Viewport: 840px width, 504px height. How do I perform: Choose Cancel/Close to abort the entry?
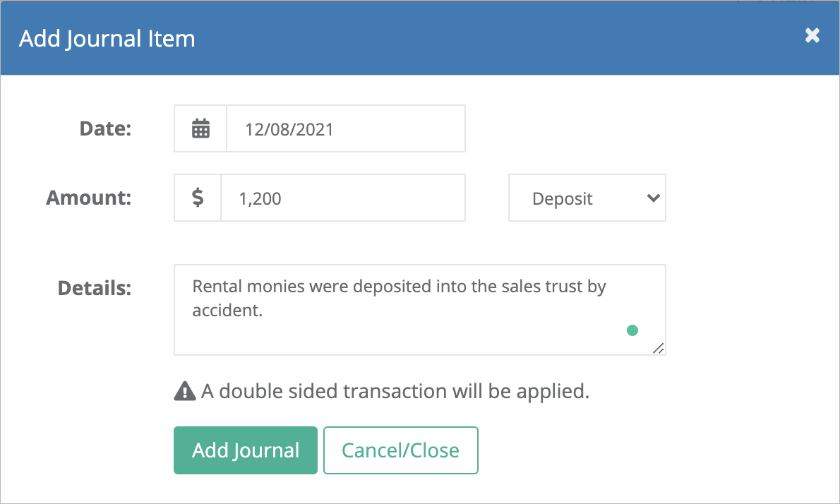click(x=400, y=450)
